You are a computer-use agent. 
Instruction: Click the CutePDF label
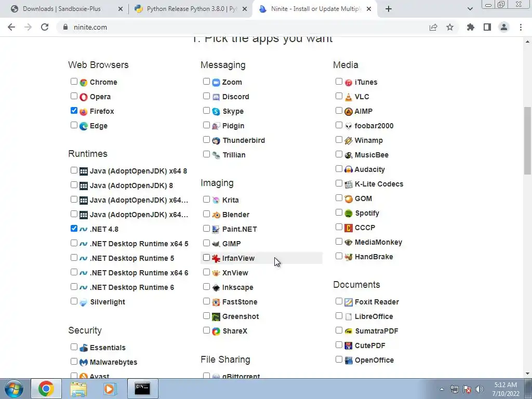(370, 345)
